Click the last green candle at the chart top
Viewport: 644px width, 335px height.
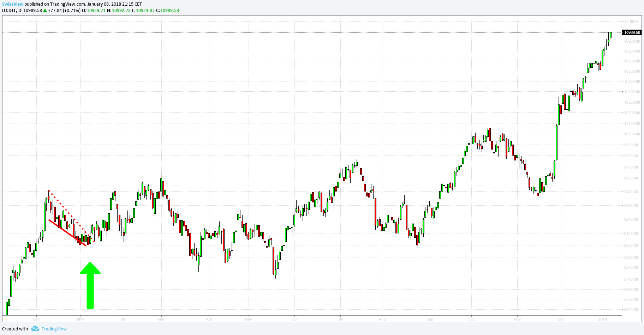pos(610,35)
